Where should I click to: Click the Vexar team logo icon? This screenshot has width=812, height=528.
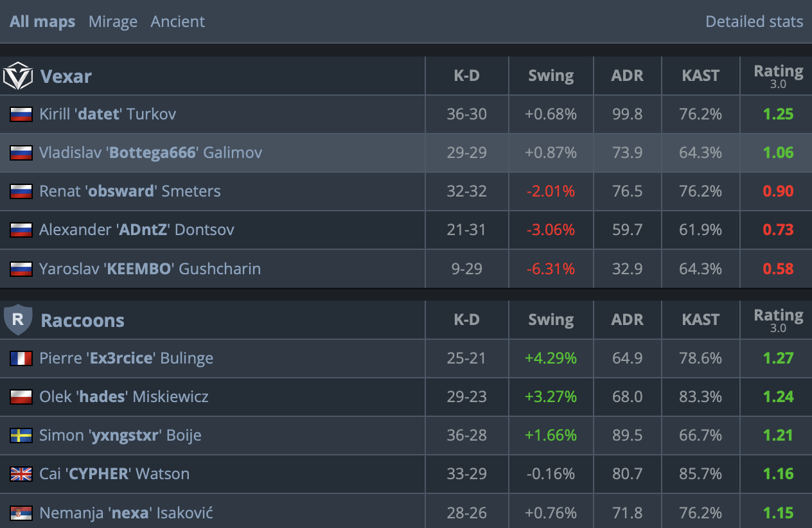tap(18, 76)
